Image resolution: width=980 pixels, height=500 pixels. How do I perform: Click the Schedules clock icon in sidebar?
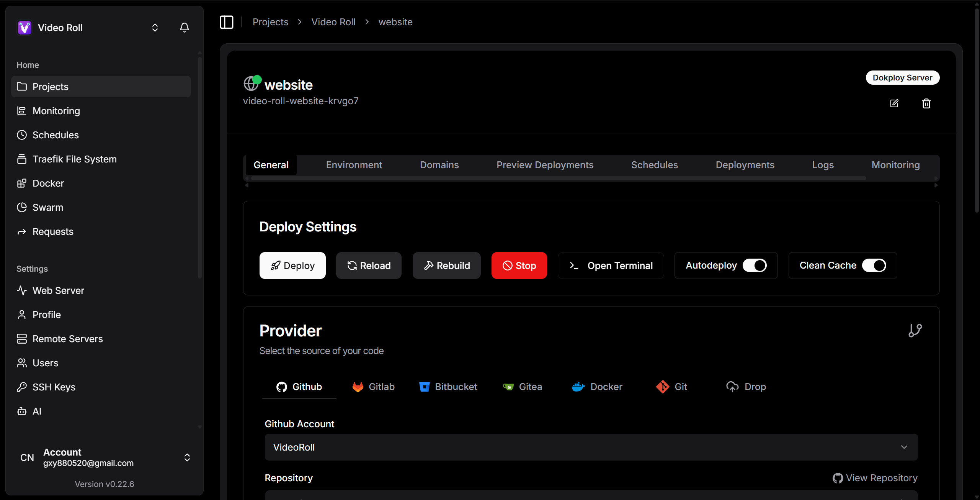pos(22,135)
